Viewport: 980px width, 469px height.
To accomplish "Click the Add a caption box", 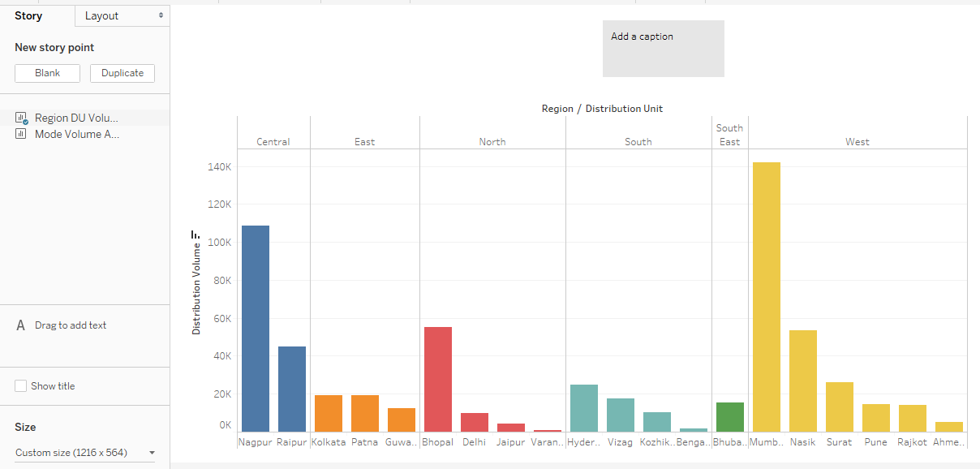I will tap(664, 49).
